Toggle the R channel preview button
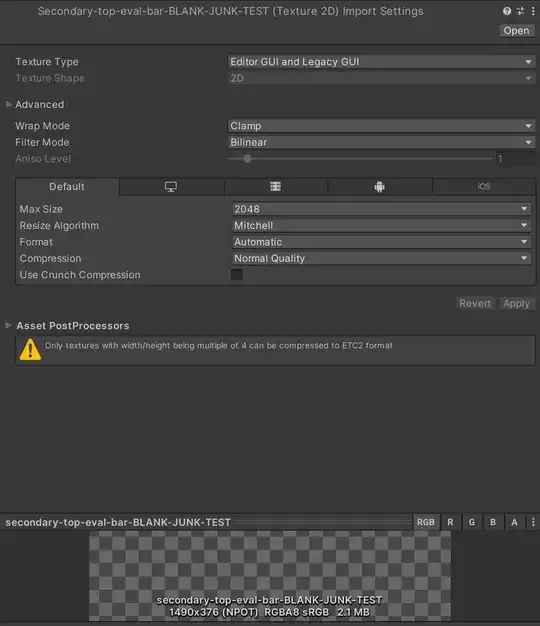 (450, 522)
